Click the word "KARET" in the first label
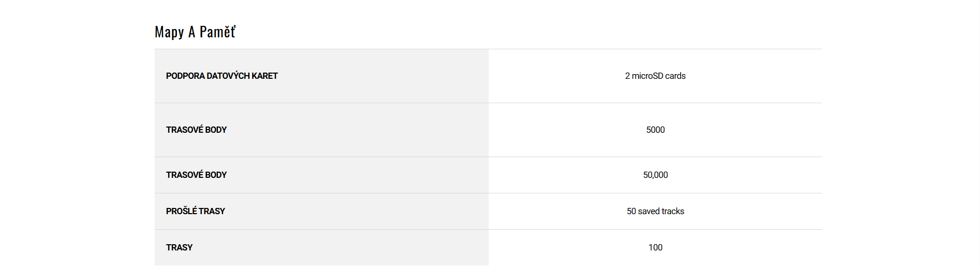Viewport: 980px width, 266px height. 265,76
